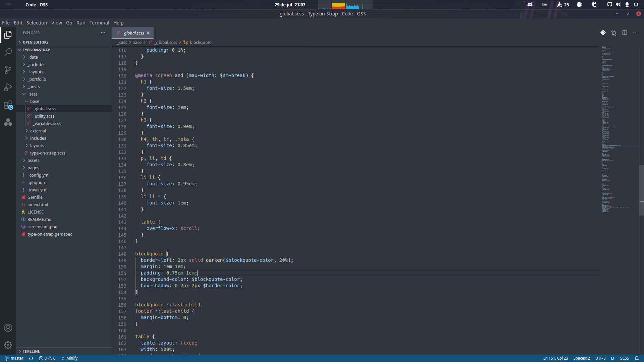Click the Split Editor Right icon
This screenshot has width=644, height=362.
[x=625, y=33]
